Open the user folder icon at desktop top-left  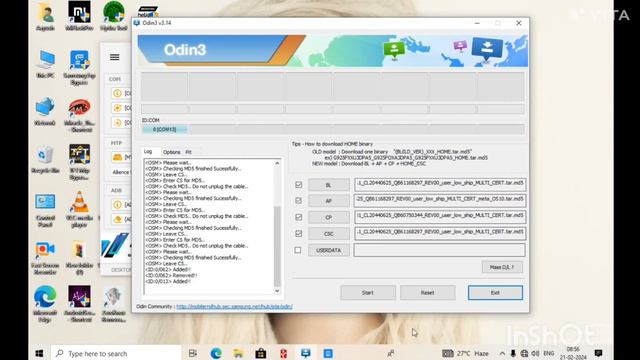(x=45, y=16)
